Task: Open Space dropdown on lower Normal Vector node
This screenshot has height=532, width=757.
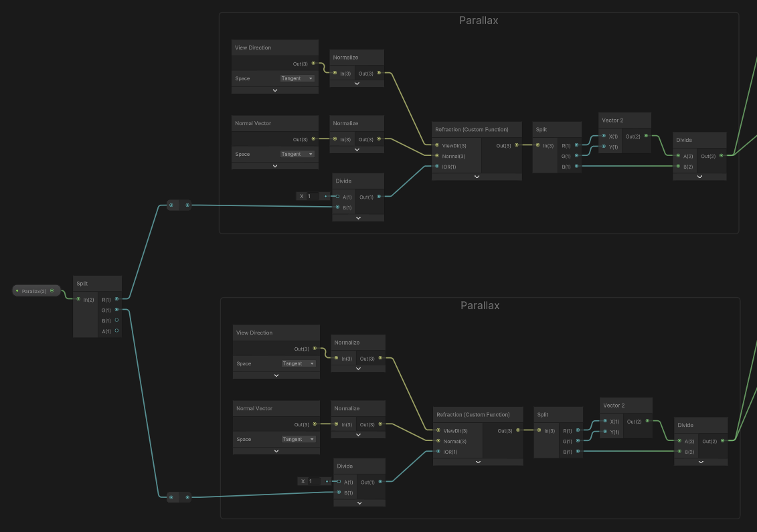Action: click(299, 439)
